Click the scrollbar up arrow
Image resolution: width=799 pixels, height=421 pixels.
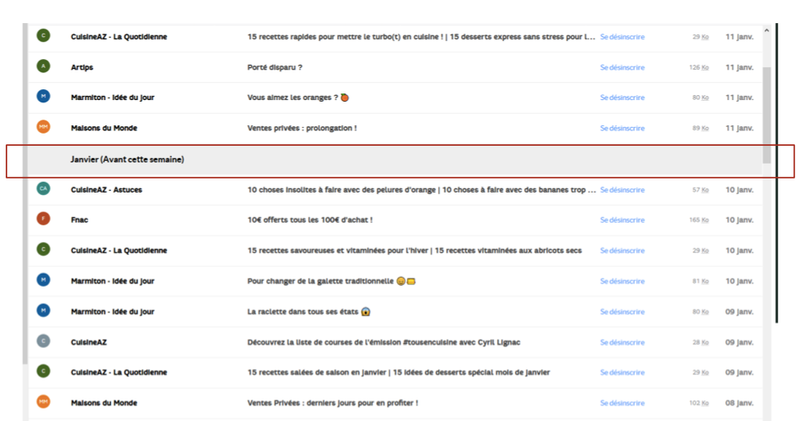767,30
